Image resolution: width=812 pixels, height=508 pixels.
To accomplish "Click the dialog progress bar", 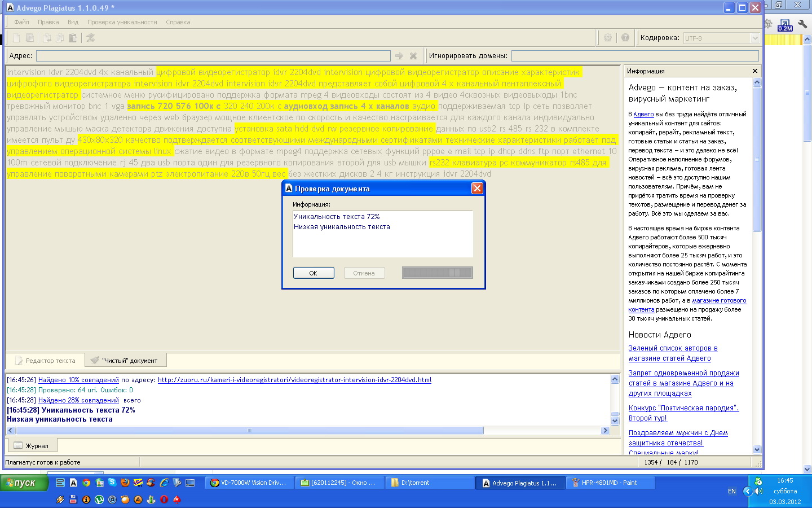I will click(x=437, y=273).
